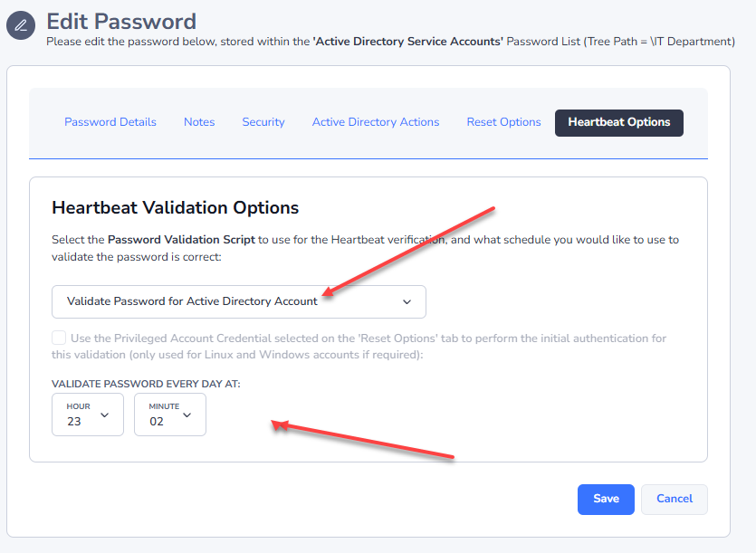Enable the Privileged Account Credential checkbox
756x553 pixels.
(x=59, y=338)
